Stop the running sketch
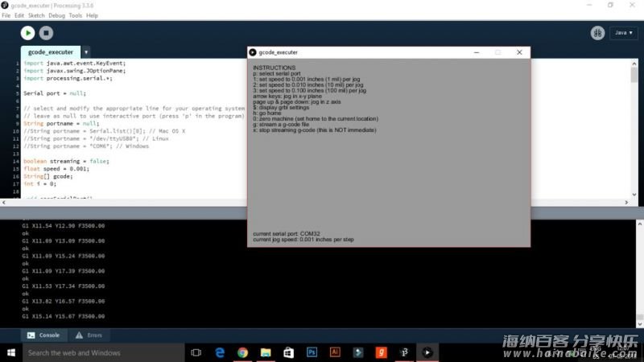 click(46, 33)
